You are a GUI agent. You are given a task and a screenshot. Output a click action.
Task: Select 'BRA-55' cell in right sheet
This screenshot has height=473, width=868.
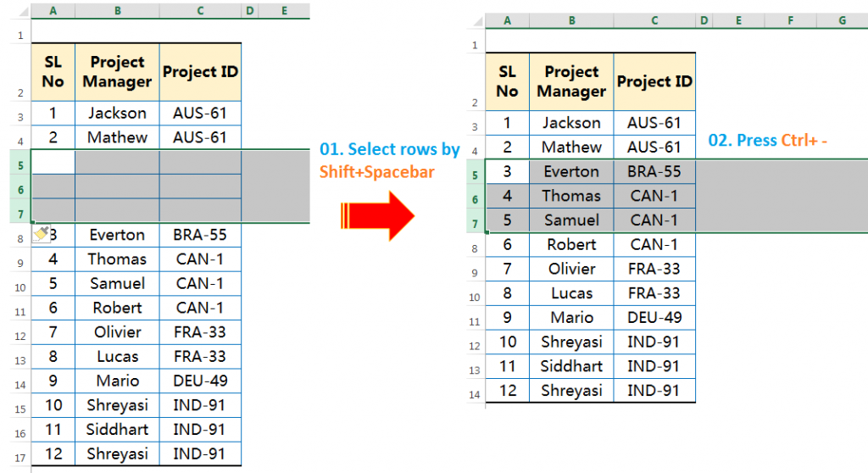pos(654,172)
